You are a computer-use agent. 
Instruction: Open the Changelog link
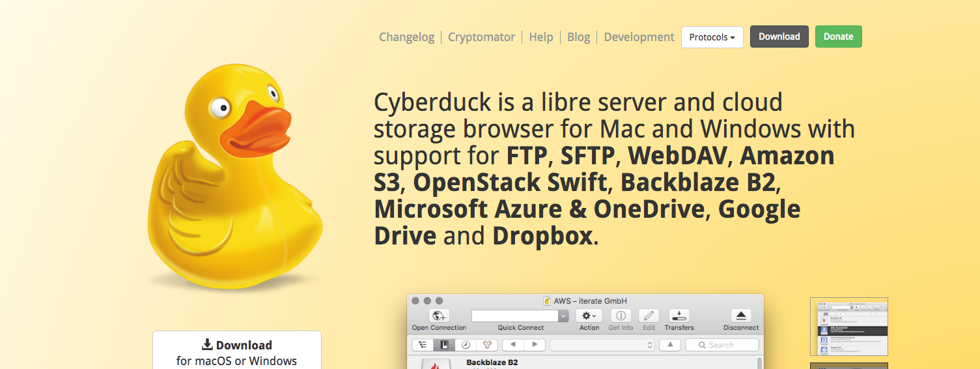pyautogui.click(x=406, y=37)
